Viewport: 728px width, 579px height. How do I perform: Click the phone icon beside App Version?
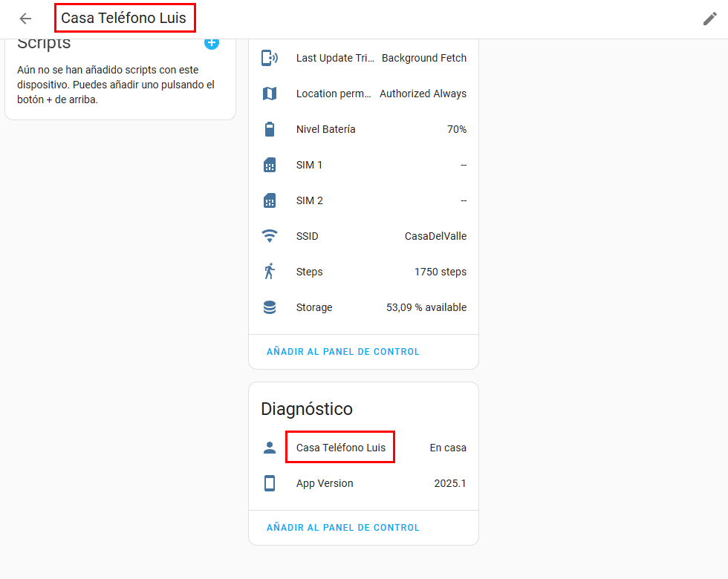[270, 483]
